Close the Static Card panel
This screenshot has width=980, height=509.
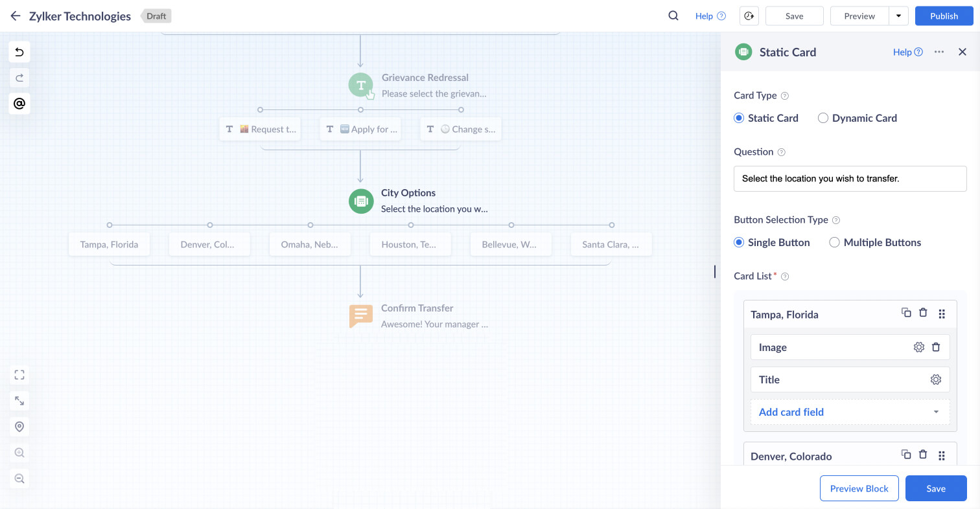(x=962, y=52)
